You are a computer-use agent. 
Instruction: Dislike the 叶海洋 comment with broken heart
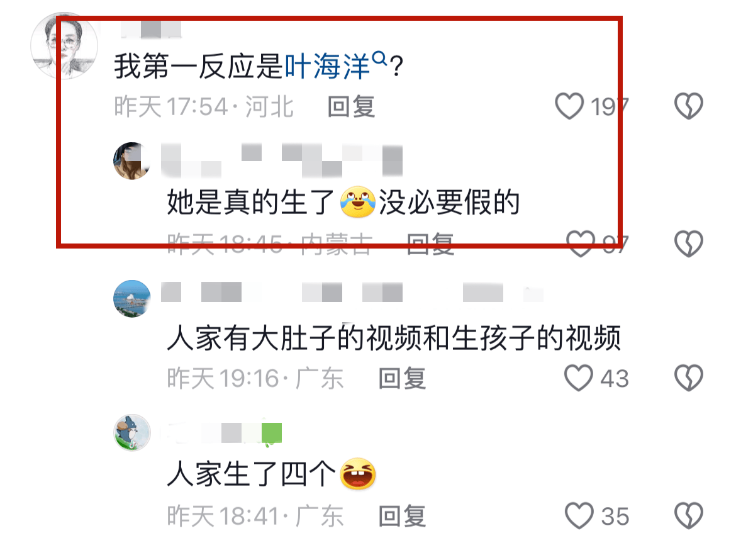pos(689,106)
